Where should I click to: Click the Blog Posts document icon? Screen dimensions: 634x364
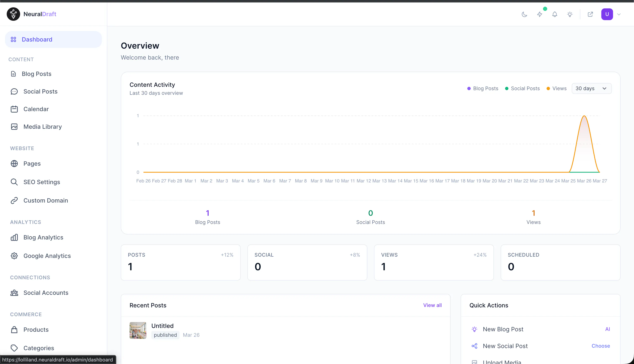click(x=13, y=74)
